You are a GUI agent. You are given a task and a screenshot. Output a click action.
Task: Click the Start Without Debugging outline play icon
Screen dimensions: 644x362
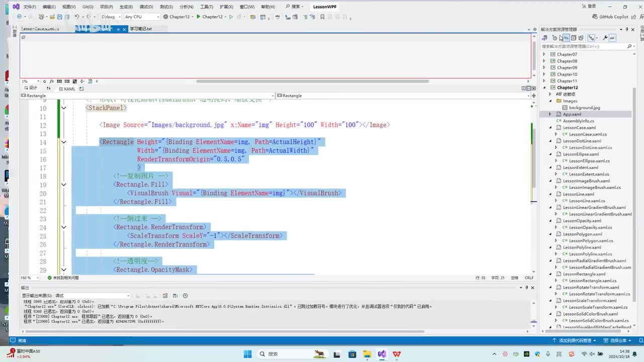tap(231, 17)
